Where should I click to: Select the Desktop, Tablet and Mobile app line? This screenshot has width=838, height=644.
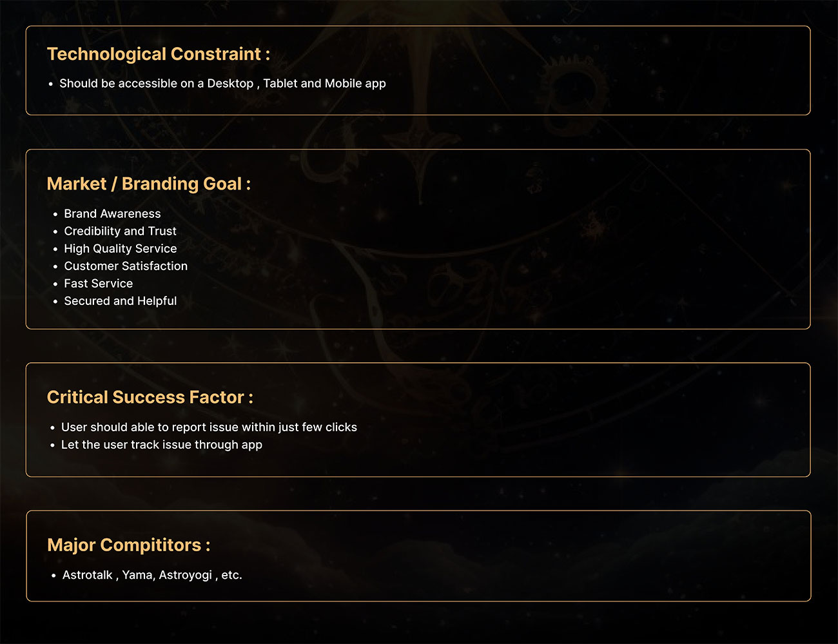[222, 84]
